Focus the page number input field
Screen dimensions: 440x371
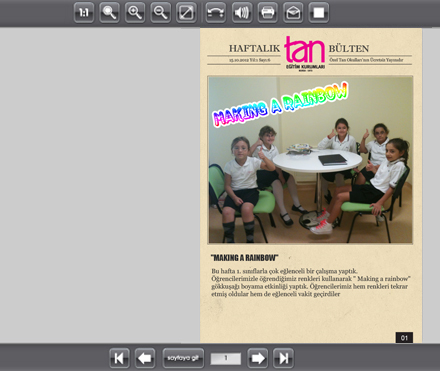226,359
